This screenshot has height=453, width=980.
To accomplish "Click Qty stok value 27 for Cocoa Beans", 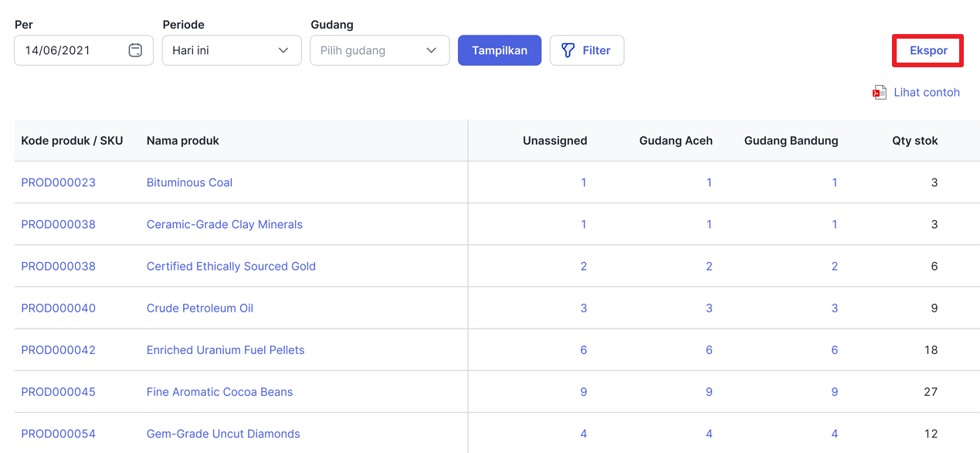I will [931, 392].
